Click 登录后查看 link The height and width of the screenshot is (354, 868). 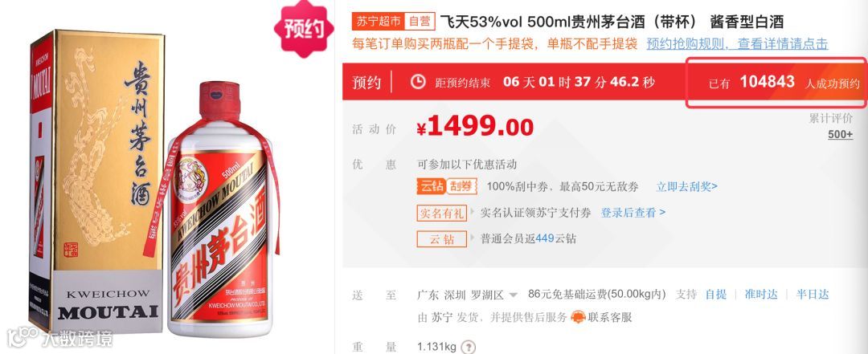tap(633, 213)
